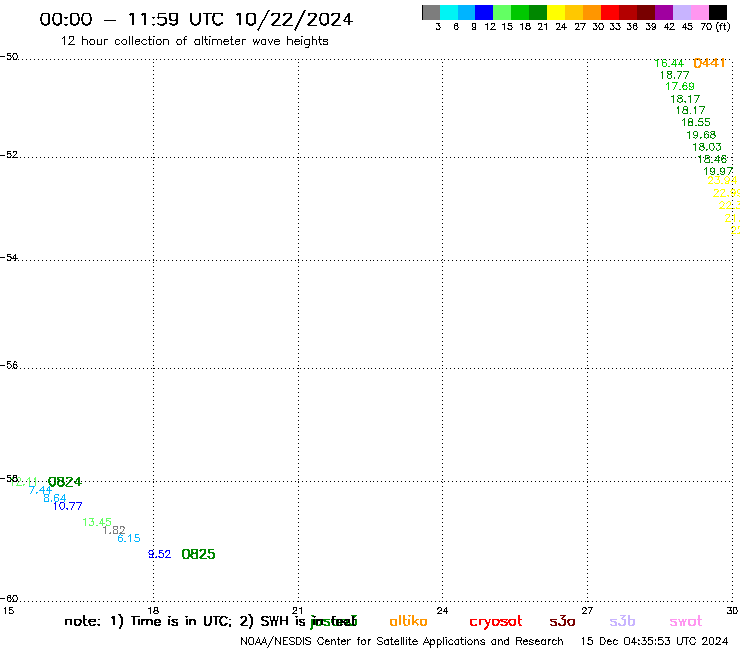Click the black swatch at the legend end

point(718,12)
